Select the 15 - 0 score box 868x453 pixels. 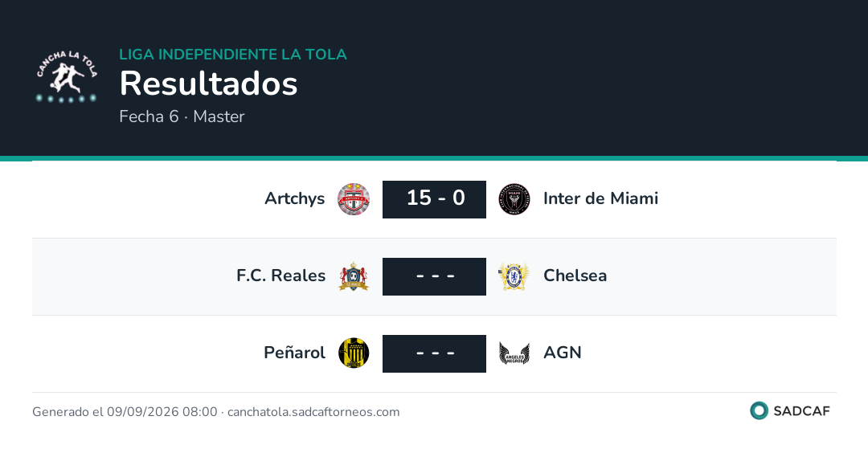click(x=435, y=199)
